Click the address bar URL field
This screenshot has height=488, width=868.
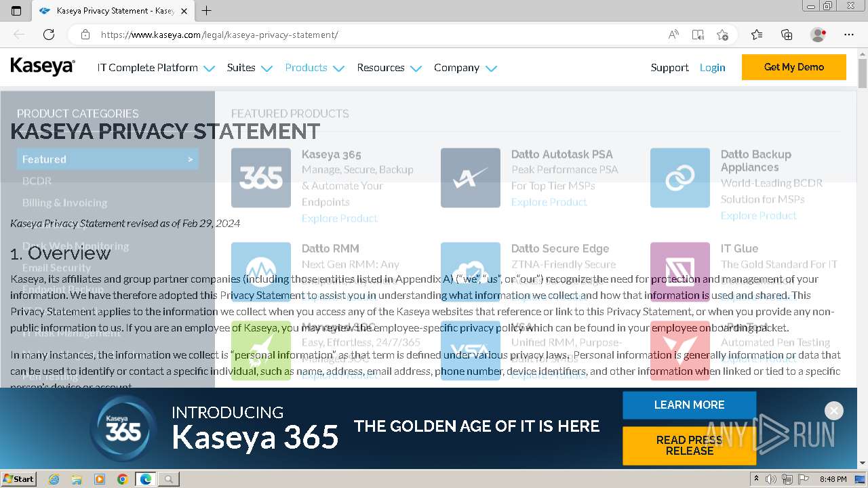(x=380, y=35)
